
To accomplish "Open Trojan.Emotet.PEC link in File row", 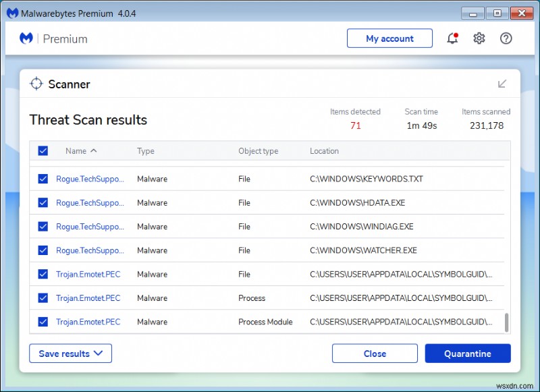I will 88,275.
